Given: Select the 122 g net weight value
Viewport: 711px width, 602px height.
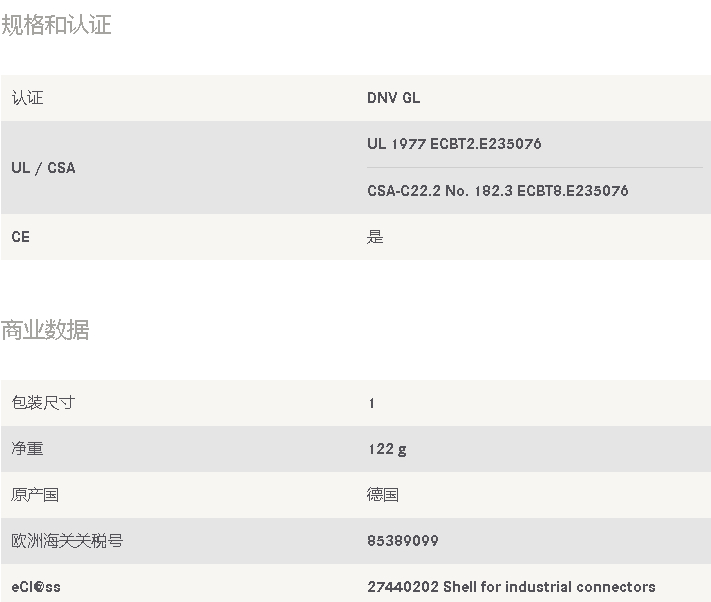Looking at the screenshot, I should (x=387, y=449).
